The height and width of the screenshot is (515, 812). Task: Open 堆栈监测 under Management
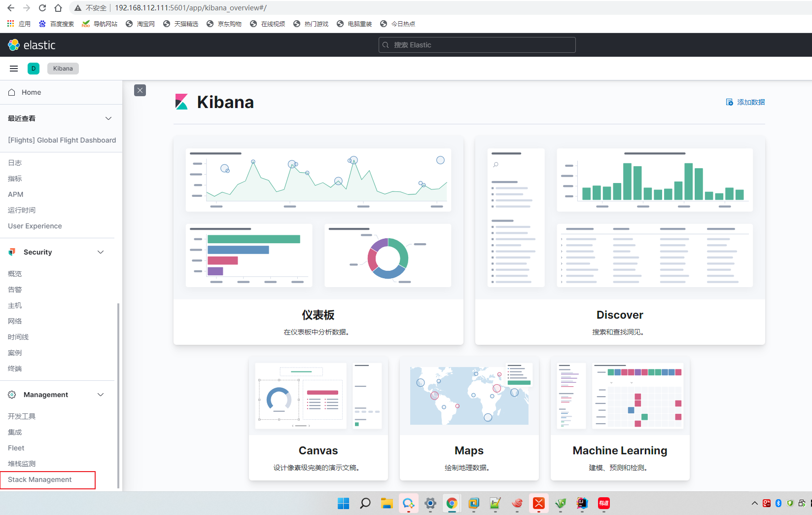tap(22, 464)
